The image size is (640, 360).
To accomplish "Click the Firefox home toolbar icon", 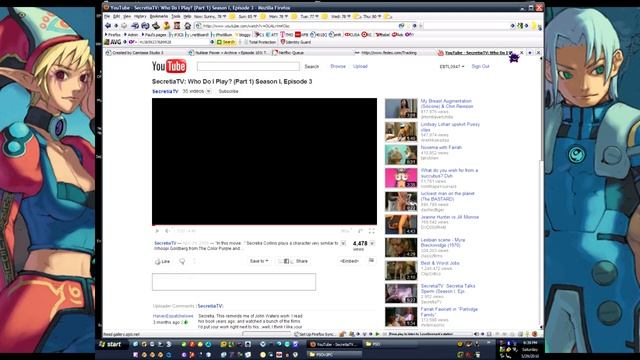I will [187, 26].
